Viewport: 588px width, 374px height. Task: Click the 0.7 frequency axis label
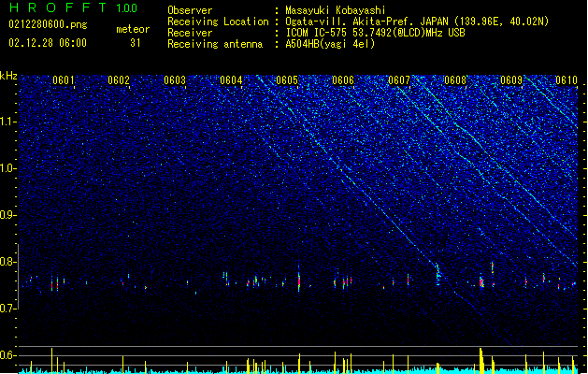coord(8,309)
